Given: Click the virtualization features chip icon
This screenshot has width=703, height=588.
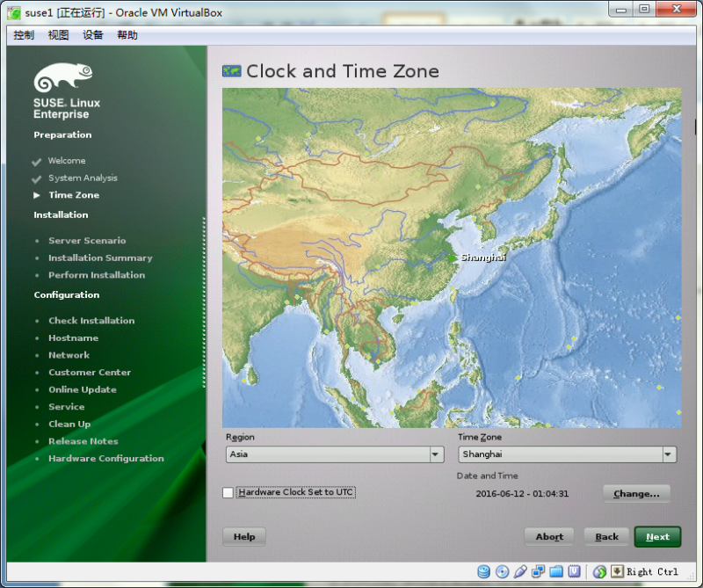Looking at the screenshot, I should click(574, 571).
